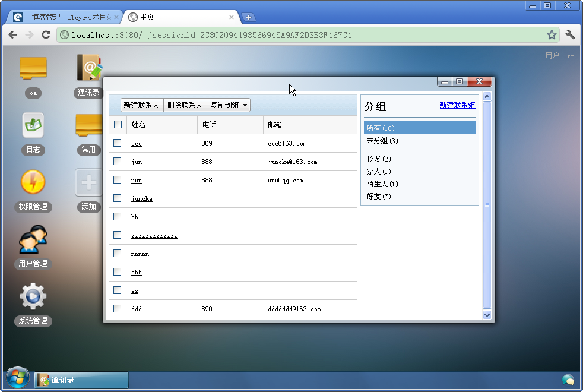Open the 新建联系组 new group link
Viewport: 583px width, 392px height.
coord(457,105)
